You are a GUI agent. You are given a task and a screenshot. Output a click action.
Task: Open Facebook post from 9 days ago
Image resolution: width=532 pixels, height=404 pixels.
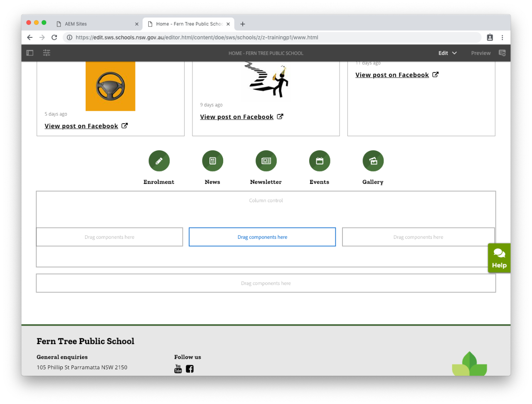(x=237, y=117)
